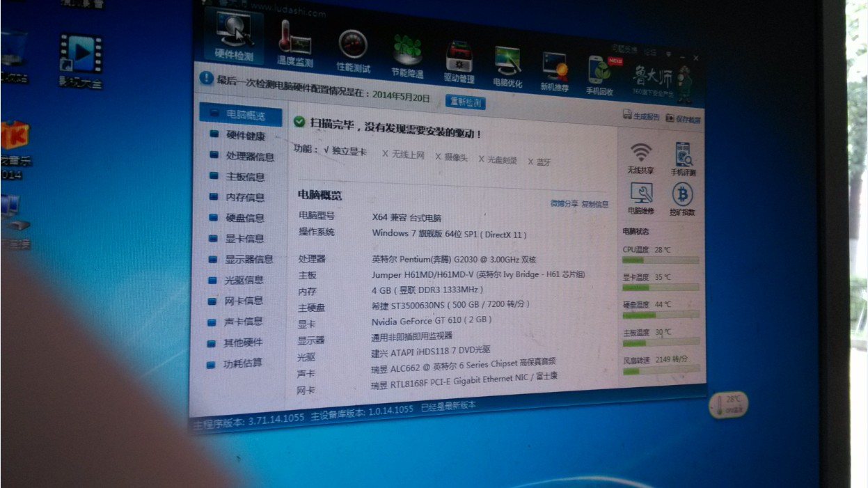
Task: Click the 硬盘温度 progress bar
Action: point(660,315)
